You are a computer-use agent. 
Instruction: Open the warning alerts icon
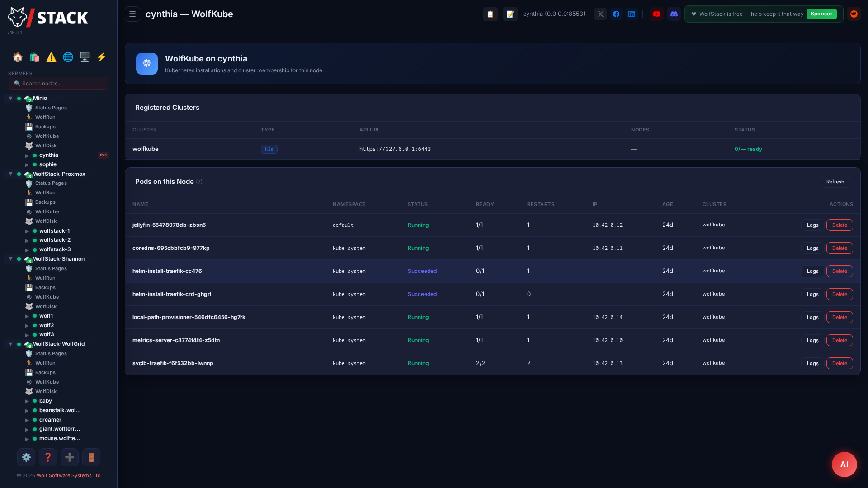coord(51,57)
